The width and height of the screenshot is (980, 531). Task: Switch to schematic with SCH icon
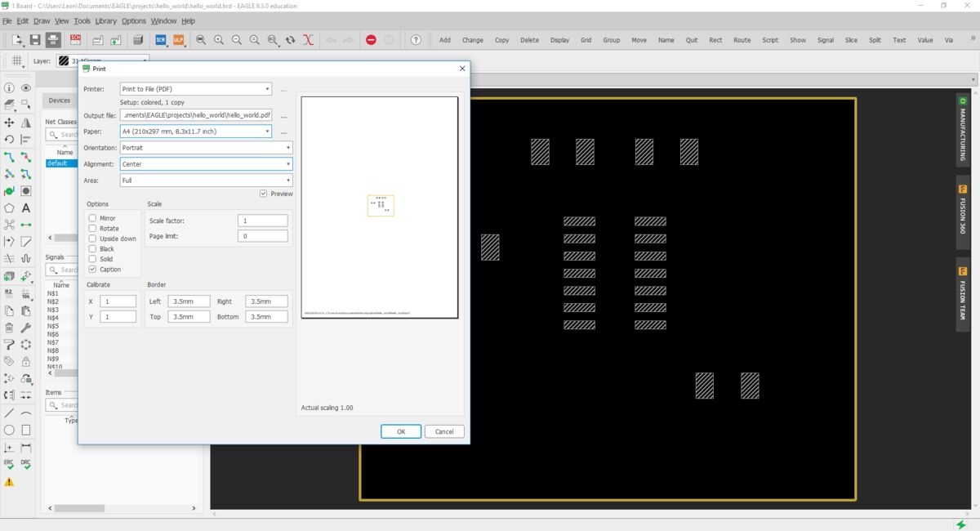(76, 39)
